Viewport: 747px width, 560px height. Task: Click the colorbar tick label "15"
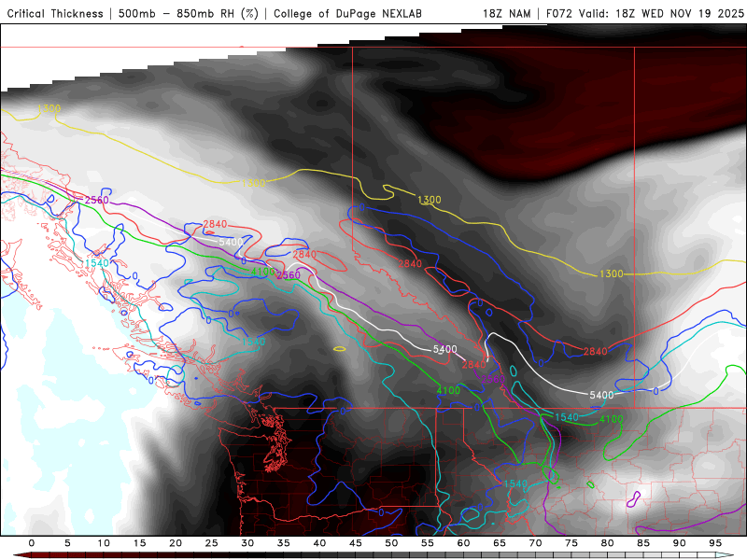139,543
